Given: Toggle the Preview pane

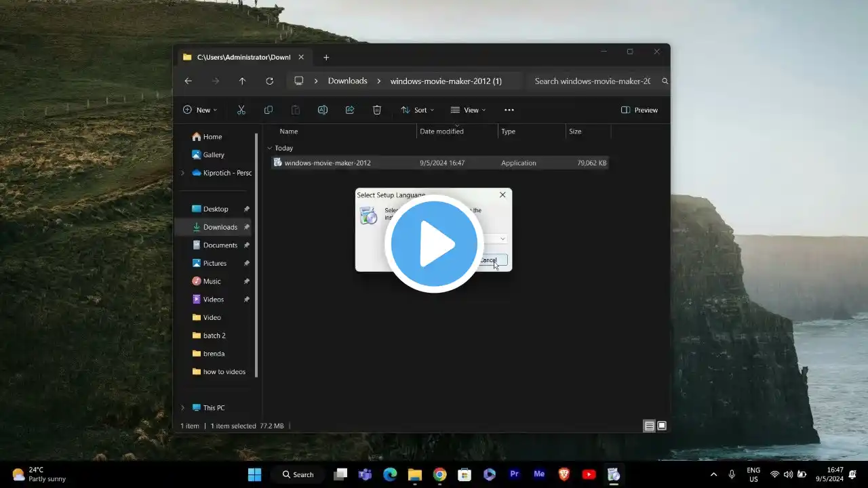Looking at the screenshot, I should [x=639, y=110].
